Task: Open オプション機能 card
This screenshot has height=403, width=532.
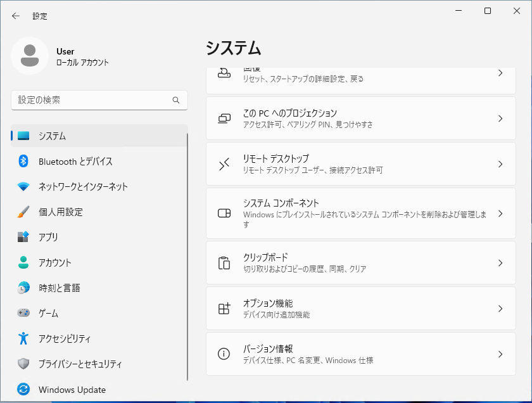Action: [x=360, y=309]
